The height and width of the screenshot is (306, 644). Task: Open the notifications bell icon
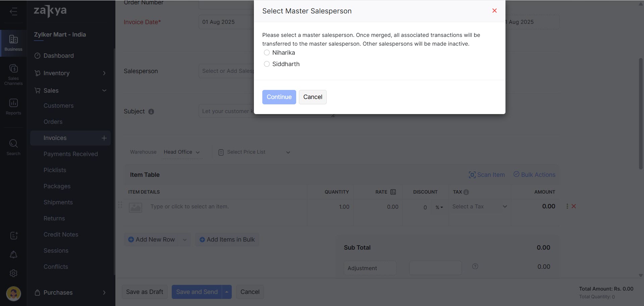[x=13, y=255]
